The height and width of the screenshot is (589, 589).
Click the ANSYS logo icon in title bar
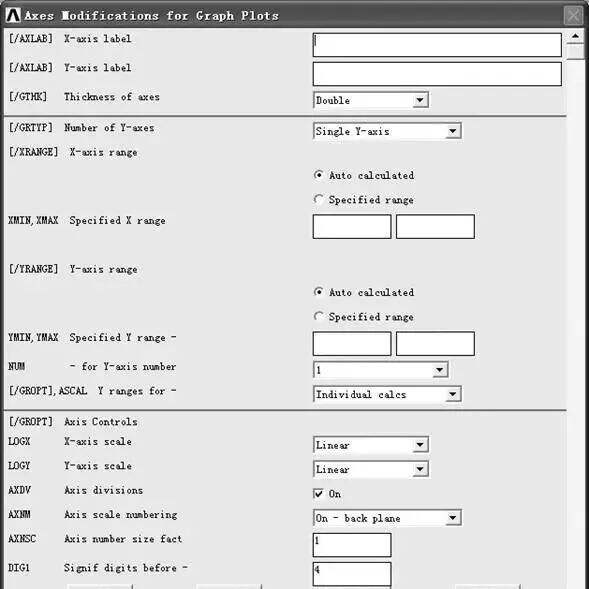13,15
